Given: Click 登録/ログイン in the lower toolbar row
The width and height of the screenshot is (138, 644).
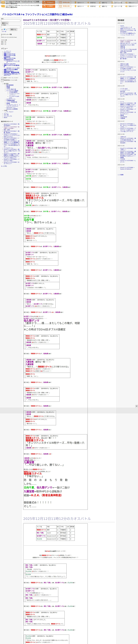Looking at the screenshot, I should (131, 6).
